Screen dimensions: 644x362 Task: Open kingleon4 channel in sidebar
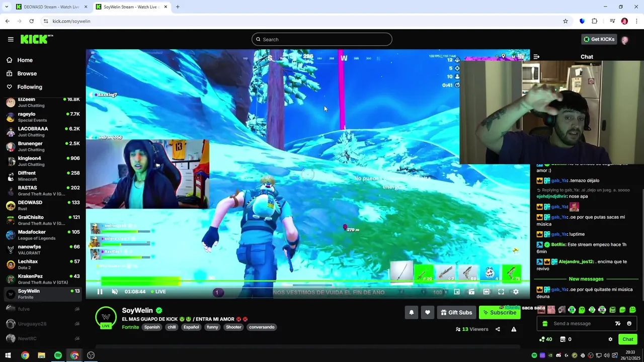[x=43, y=161]
